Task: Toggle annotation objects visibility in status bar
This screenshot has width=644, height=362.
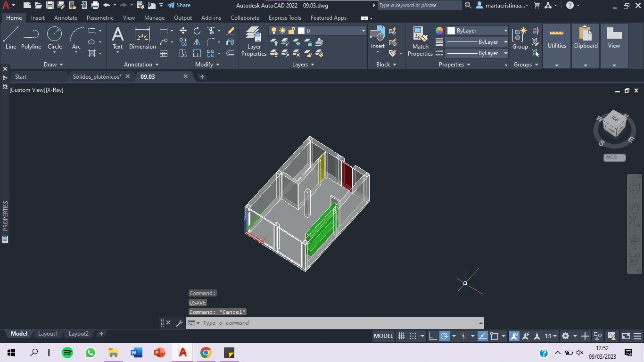Action: tap(514, 336)
